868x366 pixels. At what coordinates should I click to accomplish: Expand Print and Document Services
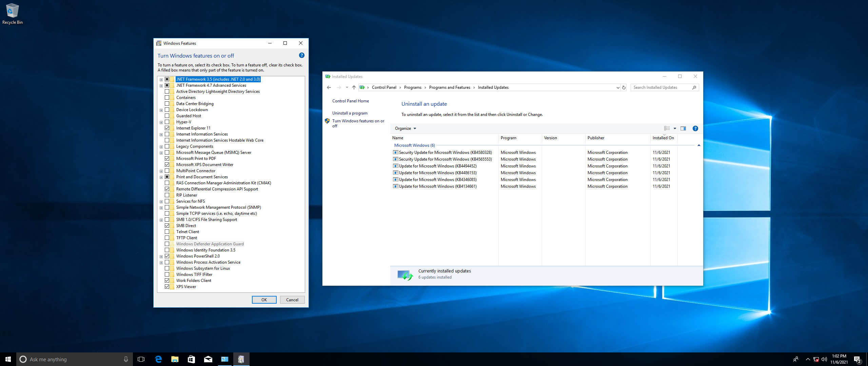[x=161, y=177]
